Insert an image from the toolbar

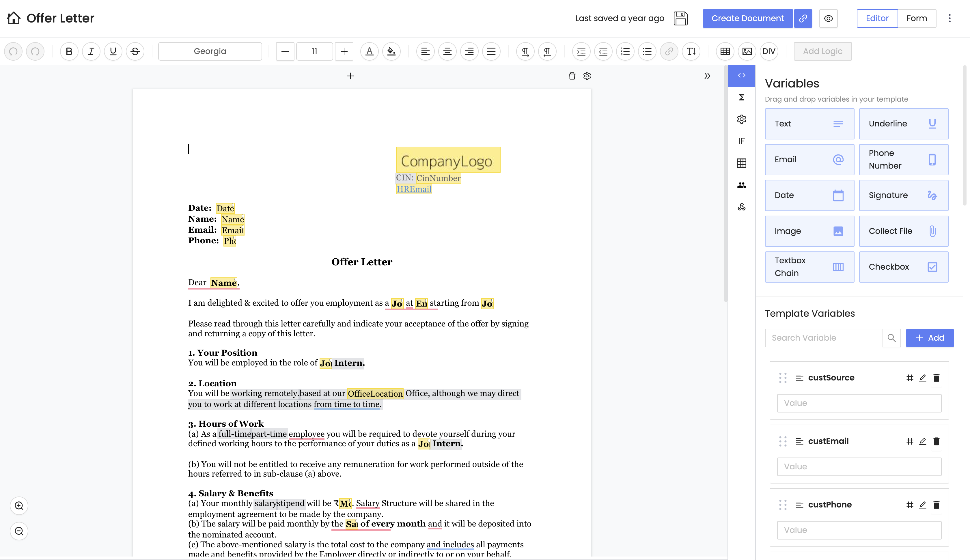point(747,51)
